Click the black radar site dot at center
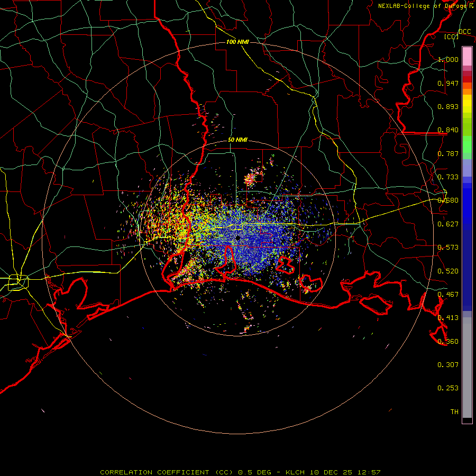The image size is (476, 476). point(238,239)
